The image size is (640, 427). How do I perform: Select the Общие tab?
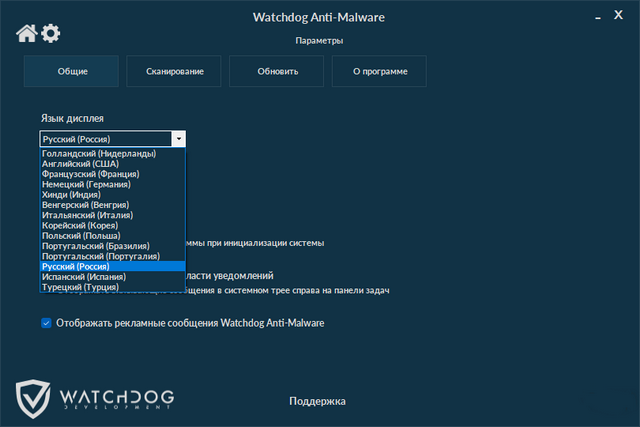tap(72, 72)
